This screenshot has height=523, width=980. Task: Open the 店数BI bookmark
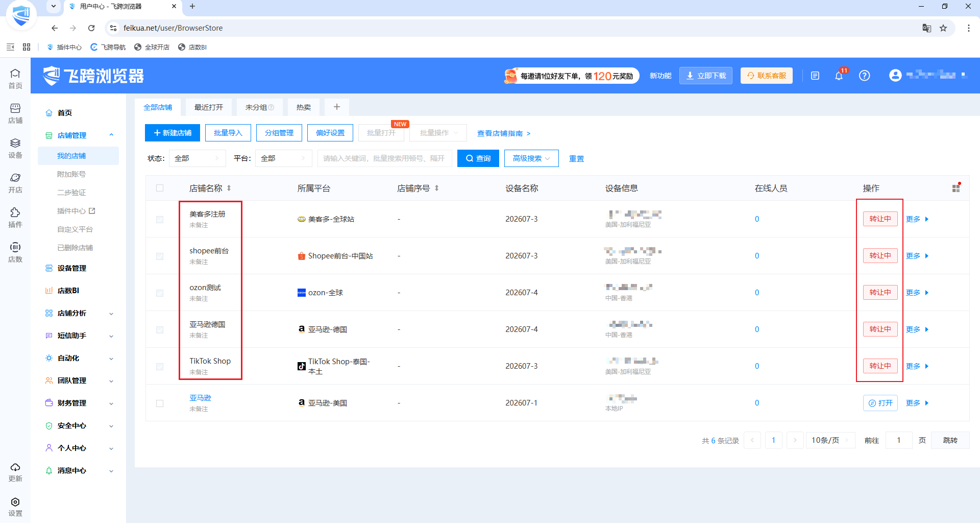coord(192,47)
